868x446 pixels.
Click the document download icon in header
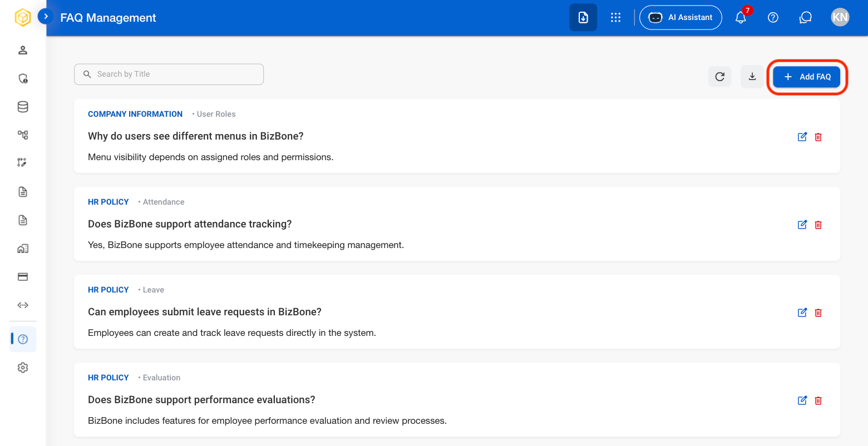(583, 17)
